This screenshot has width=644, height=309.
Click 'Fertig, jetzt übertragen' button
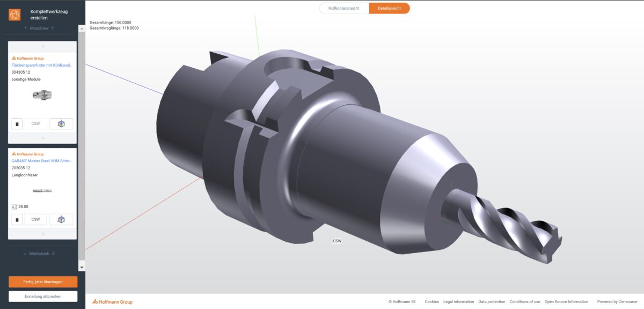tap(43, 282)
